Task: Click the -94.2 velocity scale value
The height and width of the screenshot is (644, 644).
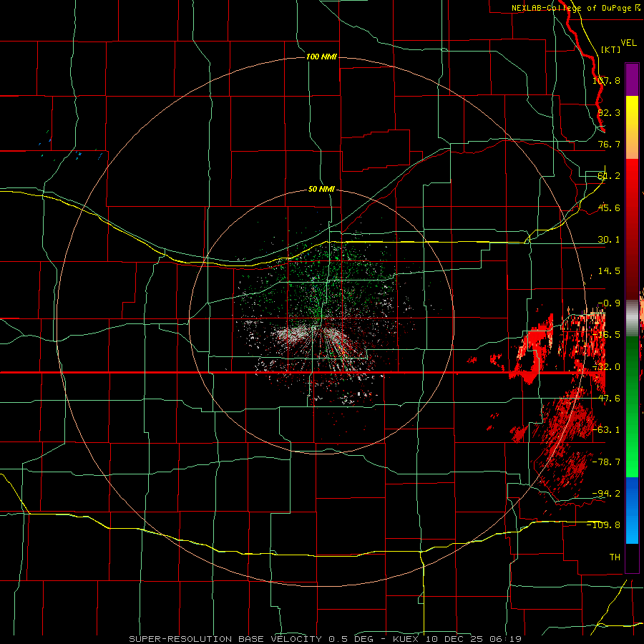Action: (x=606, y=493)
